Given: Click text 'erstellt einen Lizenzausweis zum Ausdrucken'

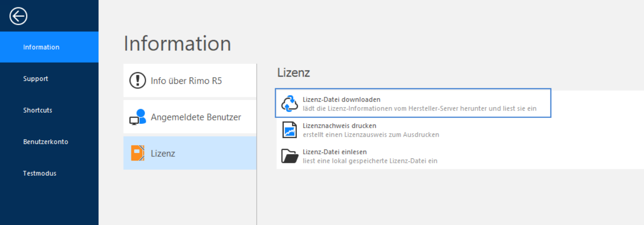Looking at the screenshot, I should [x=371, y=134].
